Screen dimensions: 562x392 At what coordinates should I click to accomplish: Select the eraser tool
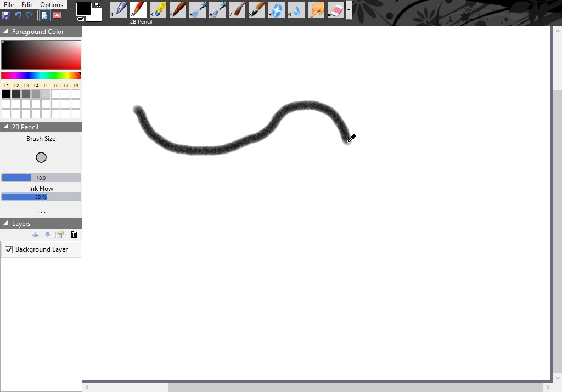coord(335,9)
